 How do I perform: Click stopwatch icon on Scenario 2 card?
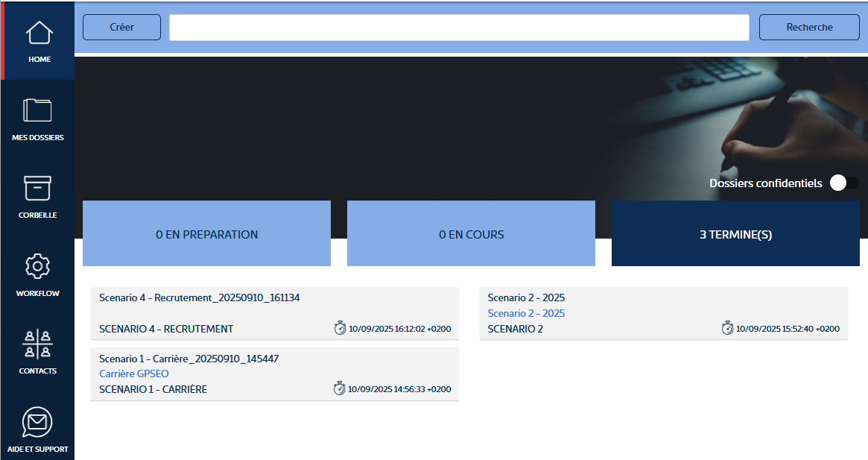(x=728, y=329)
